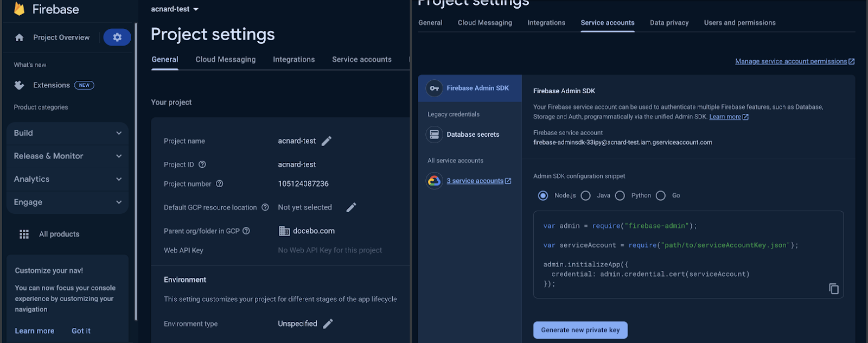868x343 pixels.
Task: Click No Web API Key for this project text
Action: [x=330, y=250]
